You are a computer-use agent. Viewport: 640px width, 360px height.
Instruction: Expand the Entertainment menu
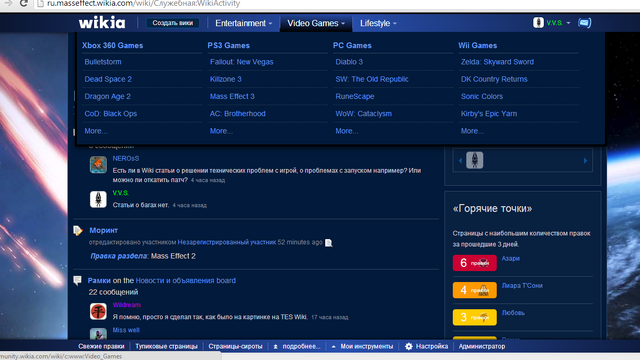[243, 23]
